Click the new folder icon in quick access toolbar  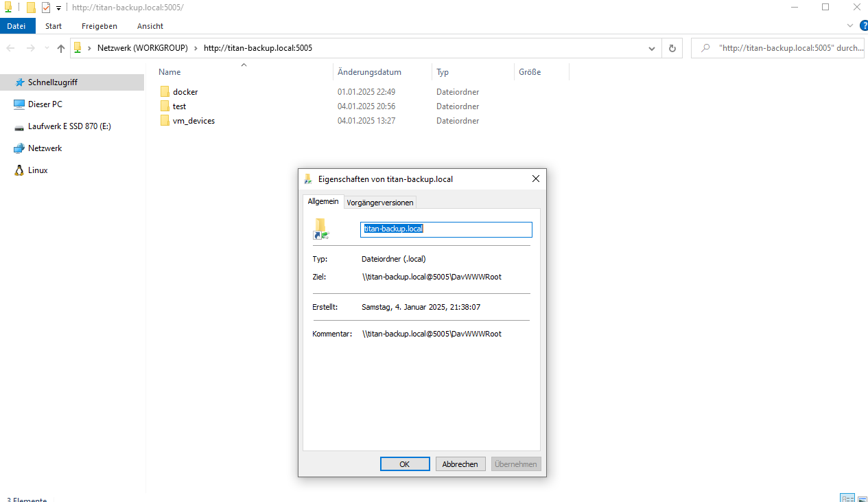pyautogui.click(x=31, y=8)
